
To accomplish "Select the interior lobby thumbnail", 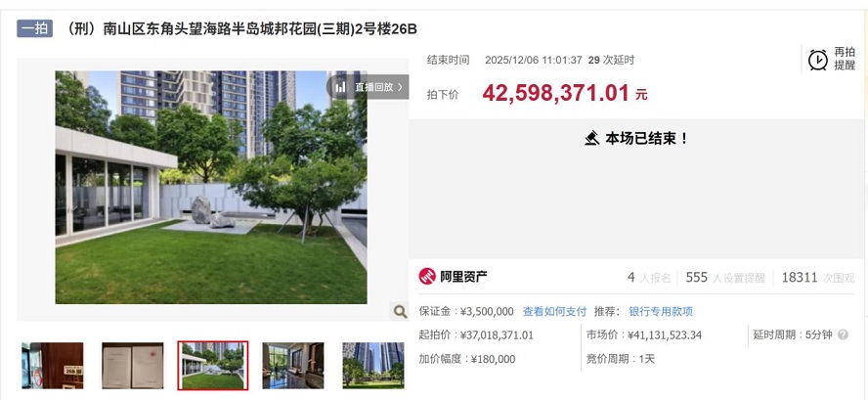I will 293,365.
